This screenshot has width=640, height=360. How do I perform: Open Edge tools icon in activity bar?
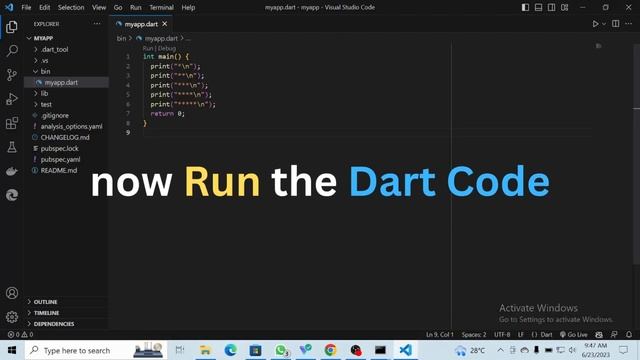(12, 195)
